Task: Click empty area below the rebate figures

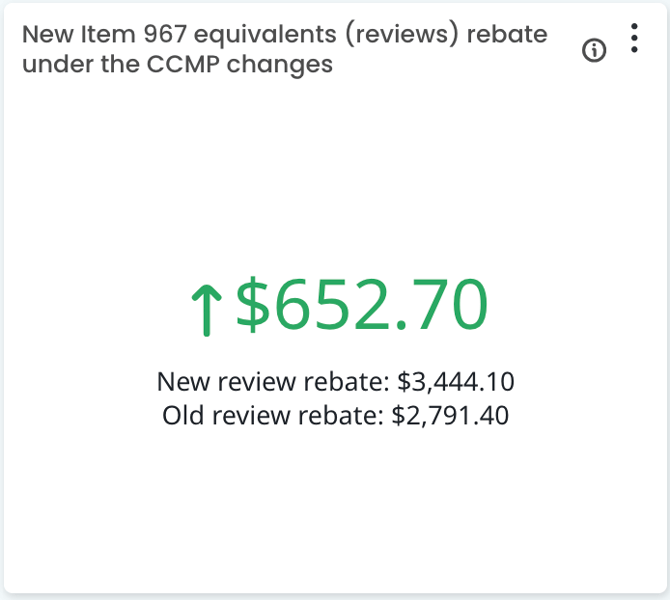Action: coord(335,510)
